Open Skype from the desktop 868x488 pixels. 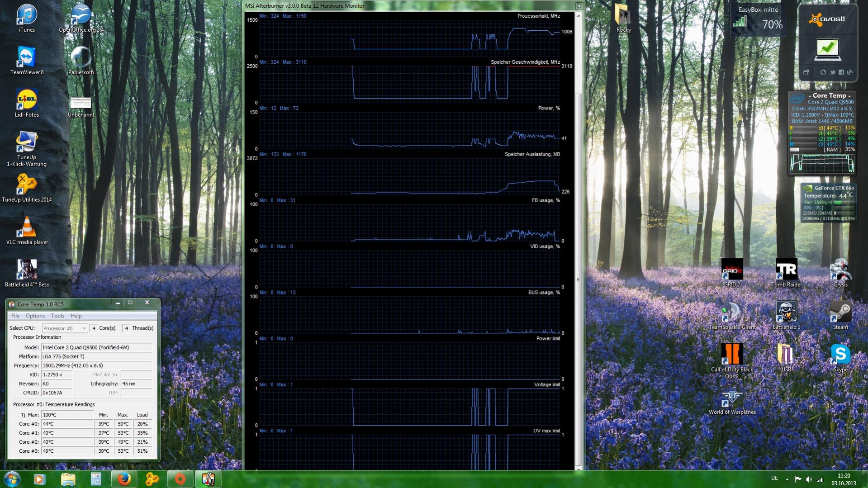pyautogui.click(x=840, y=358)
